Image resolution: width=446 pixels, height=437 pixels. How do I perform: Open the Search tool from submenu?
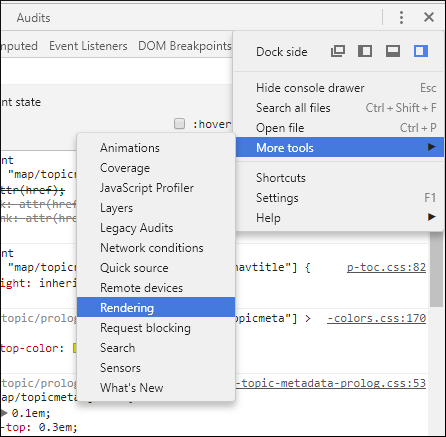pos(156,348)
